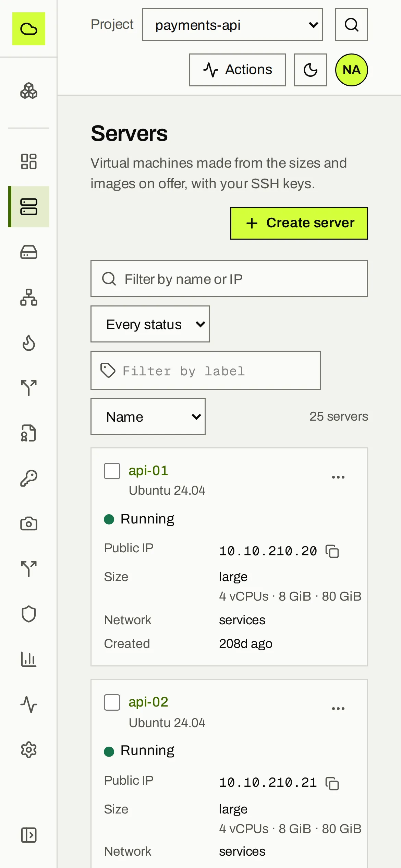Screen dimensions: 401x868
Task: Open the snapshots camera sidebar icon
Action: point(29,523)
